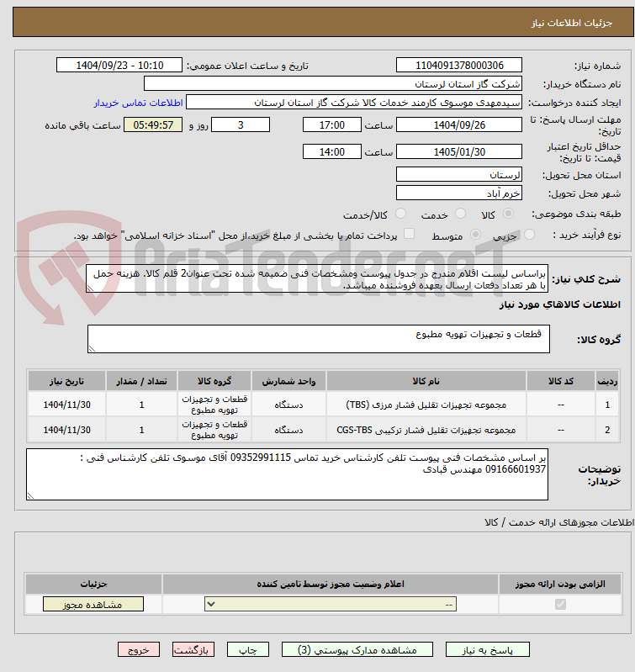Click the 'خروج' exit button

tap(139, 650)
